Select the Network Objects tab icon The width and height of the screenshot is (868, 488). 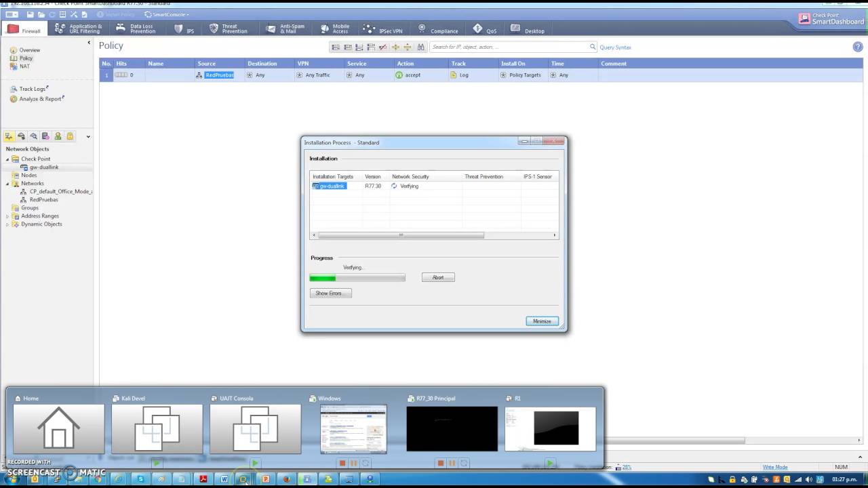(9, 136)
